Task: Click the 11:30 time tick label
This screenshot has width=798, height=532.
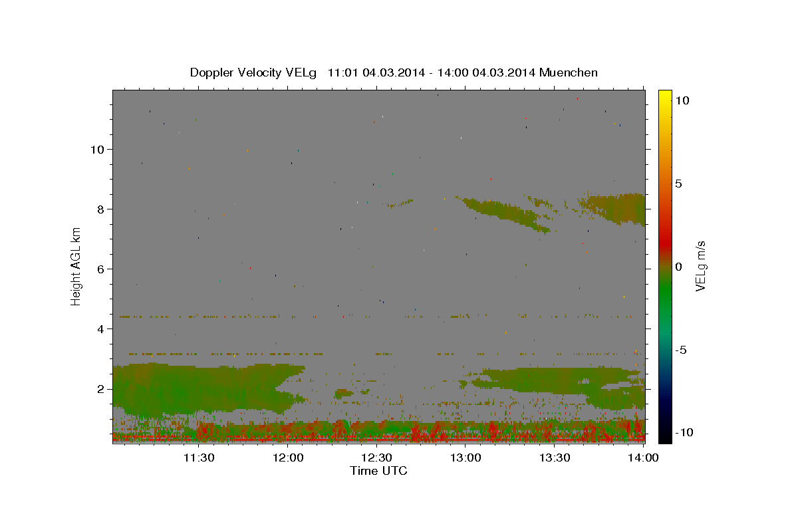Action: [198, 458]
